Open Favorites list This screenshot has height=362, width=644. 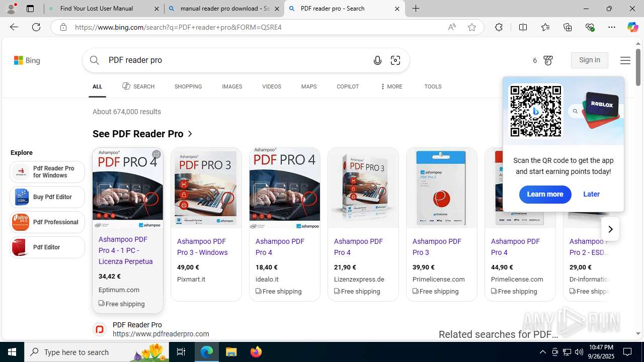545,27
